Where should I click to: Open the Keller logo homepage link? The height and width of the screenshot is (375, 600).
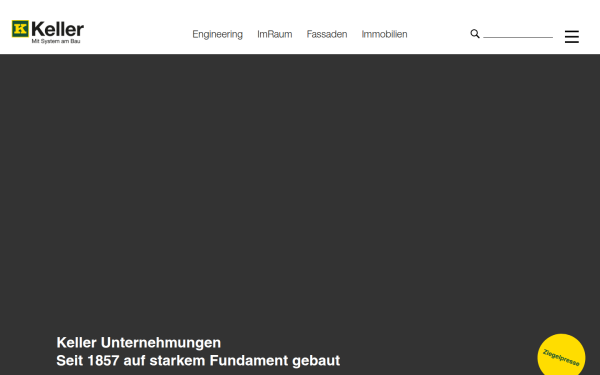(48, 32)
